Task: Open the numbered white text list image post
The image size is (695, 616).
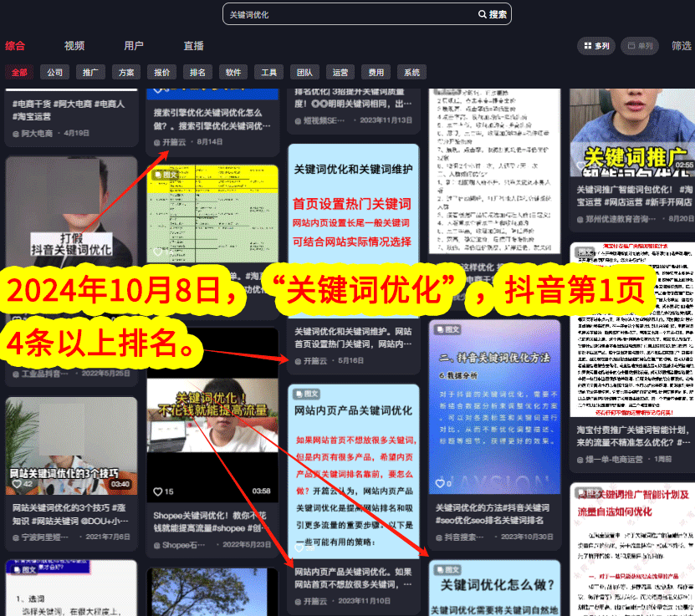Action: click(x=494, y=171)
